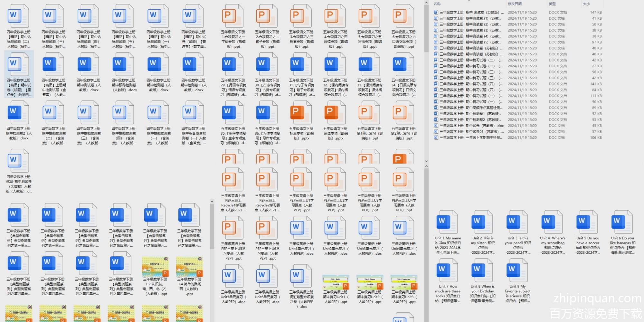This screenshot has width=644, height=322.
Task: Select the 期中测试卷 (5) list row
Action: [x=518, y=42]
